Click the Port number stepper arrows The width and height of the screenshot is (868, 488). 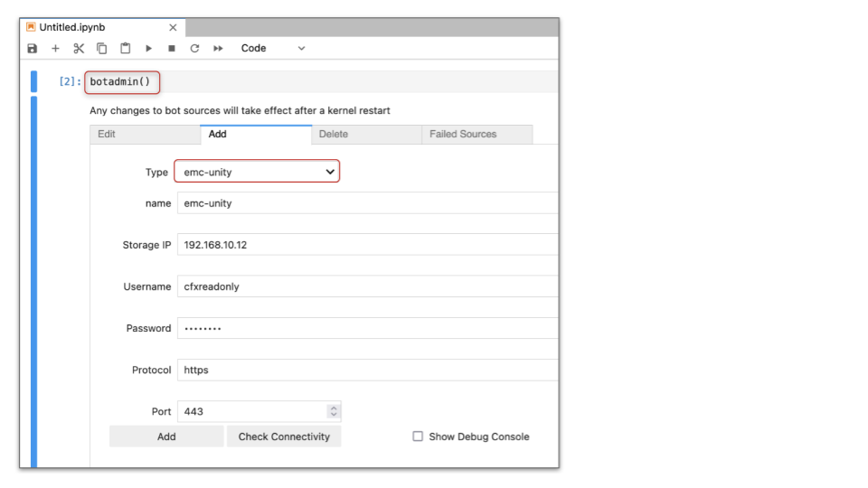tap(334, 411)
